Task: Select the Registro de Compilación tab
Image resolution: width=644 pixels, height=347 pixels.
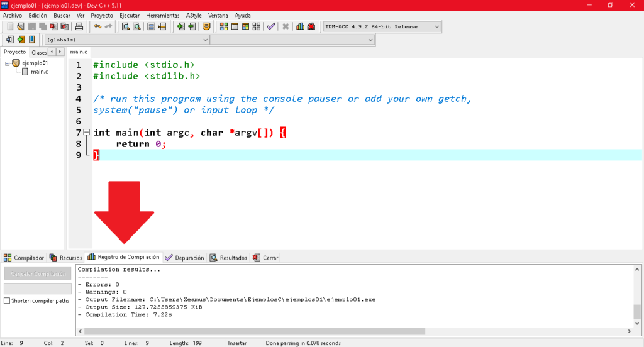Action: 123,257
